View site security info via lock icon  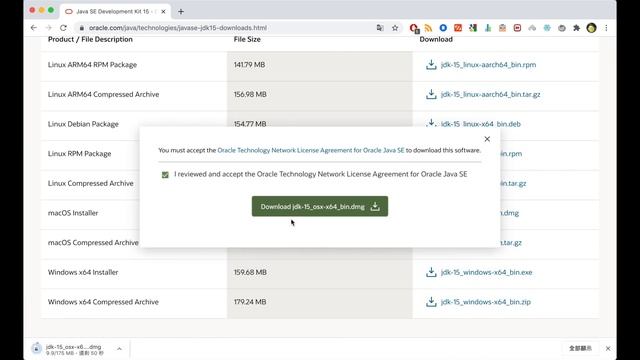[x=82, y=28]
